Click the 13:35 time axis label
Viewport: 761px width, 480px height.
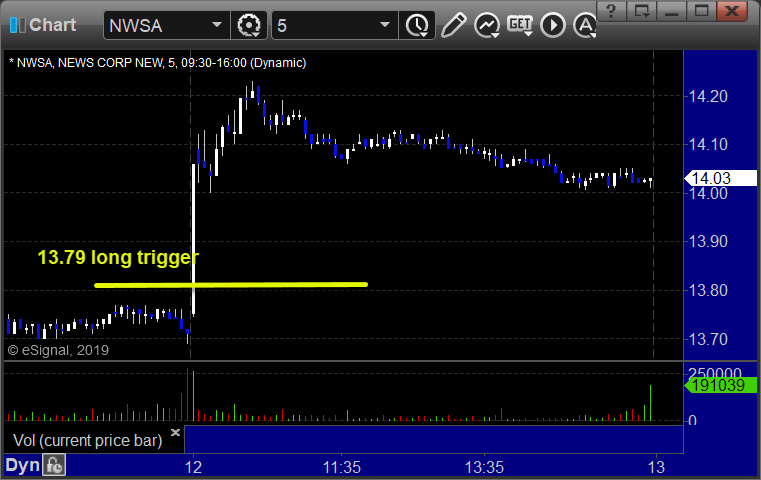coord(484,467)
